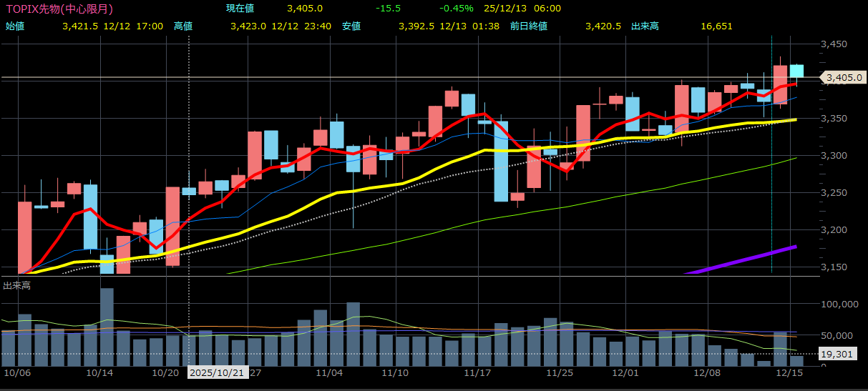The width and height of the screenshot is (868, 391).
Task: Click the 12/01 date axis label
Action: click(625, 373)
